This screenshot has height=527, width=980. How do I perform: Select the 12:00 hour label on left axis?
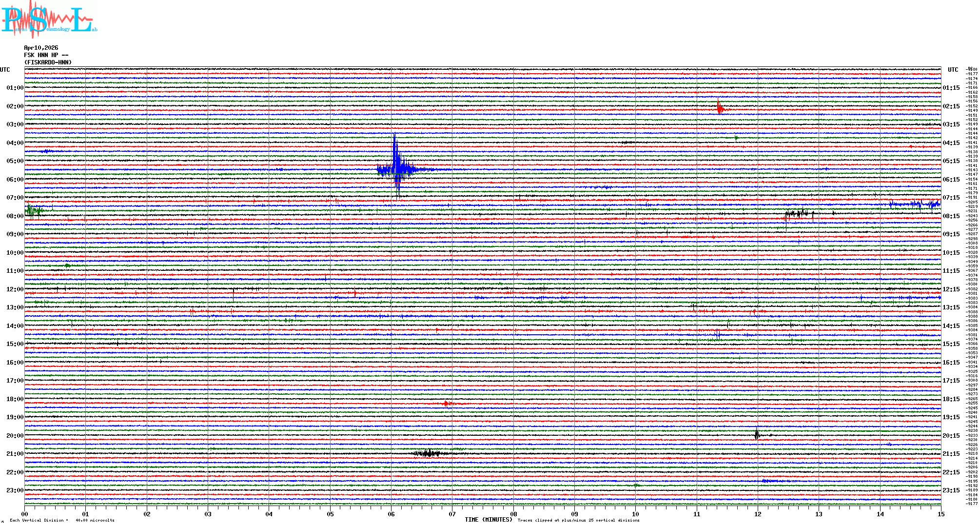[x=15, y=289]
